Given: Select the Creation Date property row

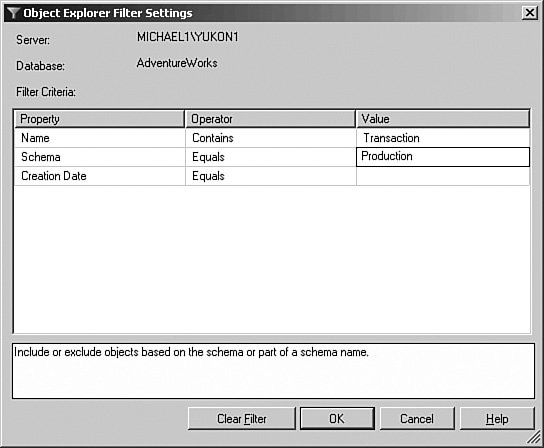Looking at the screenshot, I should point(100,176).
